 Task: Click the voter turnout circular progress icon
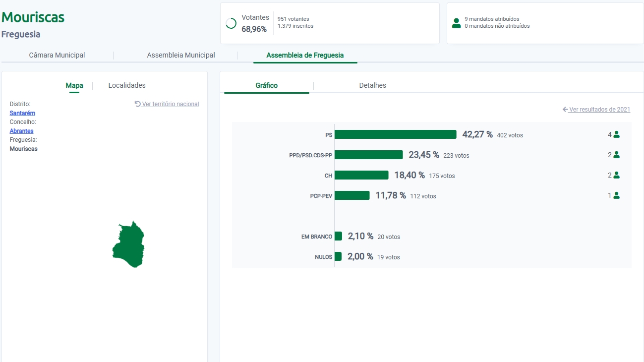coord(231,23)
